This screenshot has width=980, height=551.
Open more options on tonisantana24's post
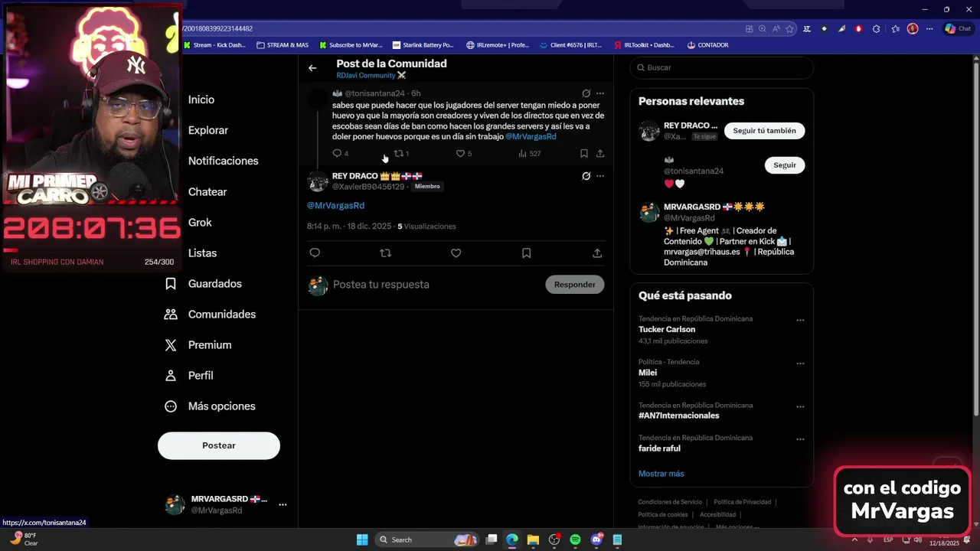(x=600, y=93)
